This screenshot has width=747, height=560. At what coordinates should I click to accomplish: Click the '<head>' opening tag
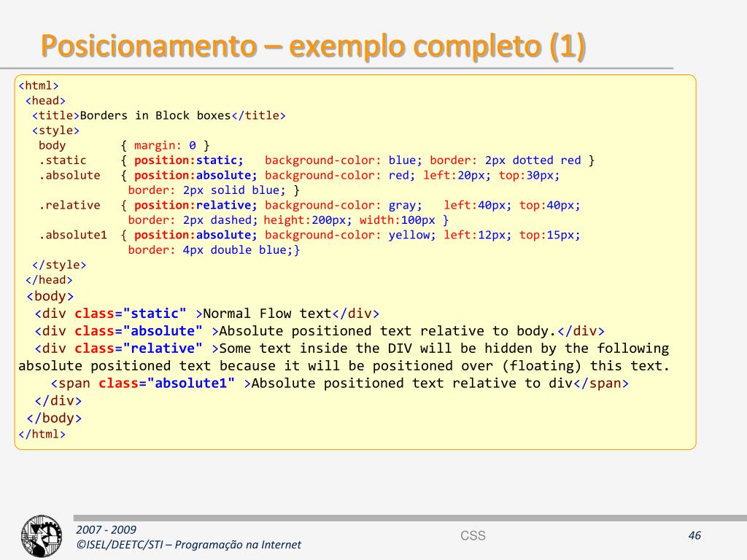click(x=45, y=101)
